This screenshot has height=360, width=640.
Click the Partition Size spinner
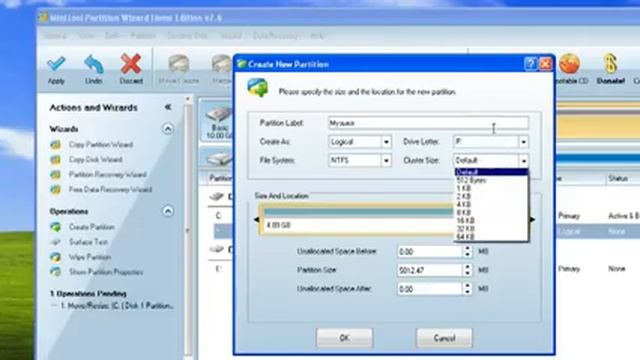click(x=468, y=270)
